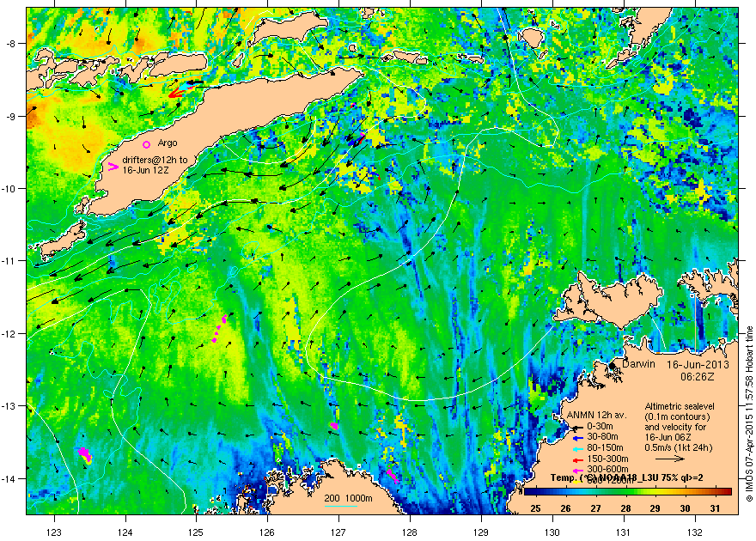Select the 'ANMN 12h av.' legend heading
Screen dimensions: 756x541
tap(596, 416)
